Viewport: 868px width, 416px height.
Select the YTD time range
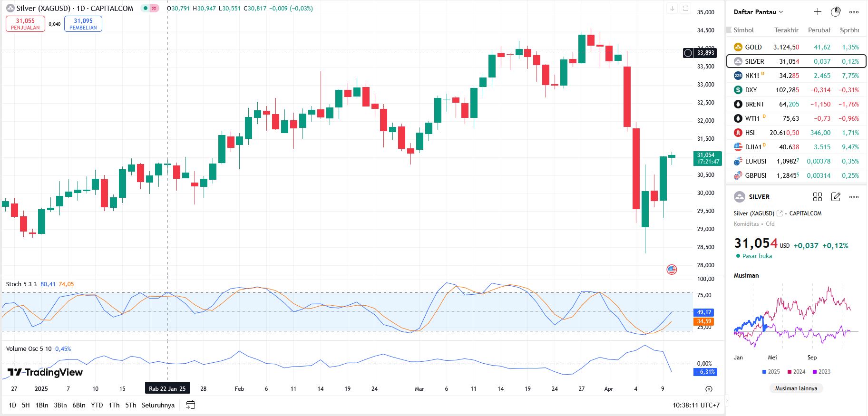97,405
